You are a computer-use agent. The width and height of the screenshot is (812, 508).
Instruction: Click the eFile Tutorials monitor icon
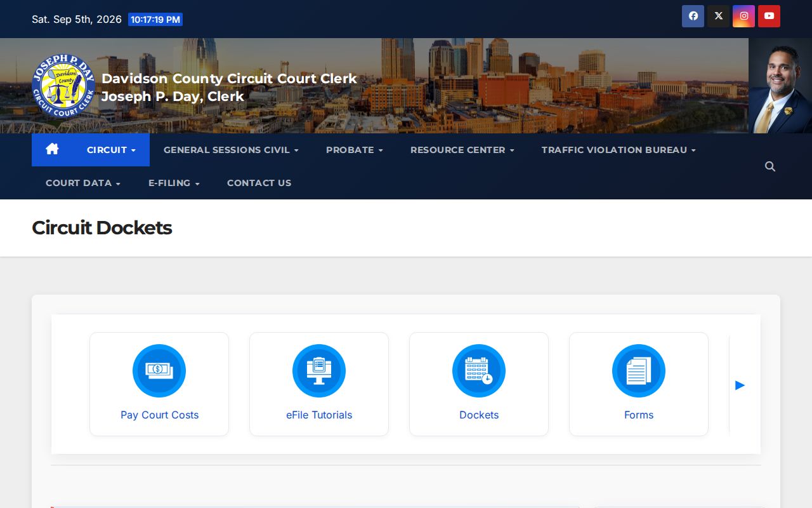[x=319, y=371]
